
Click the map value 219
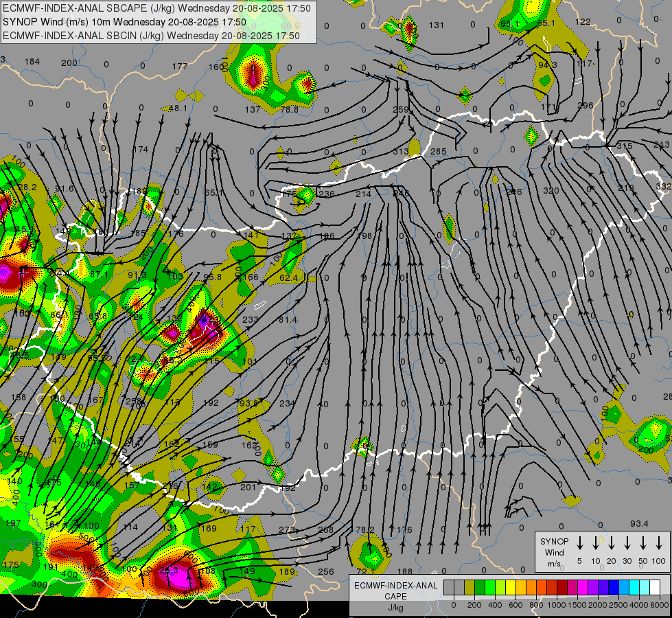point(626,188)
